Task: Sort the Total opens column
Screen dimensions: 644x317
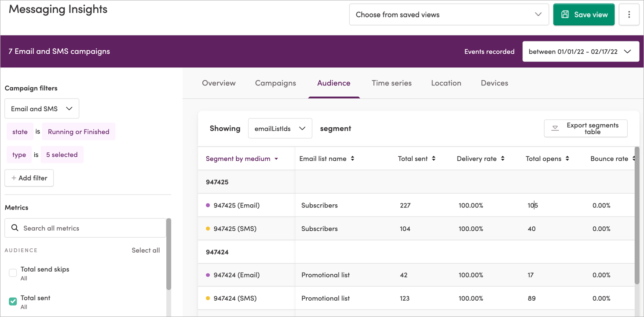Action: pyautogui.click(x=567, y=158)
